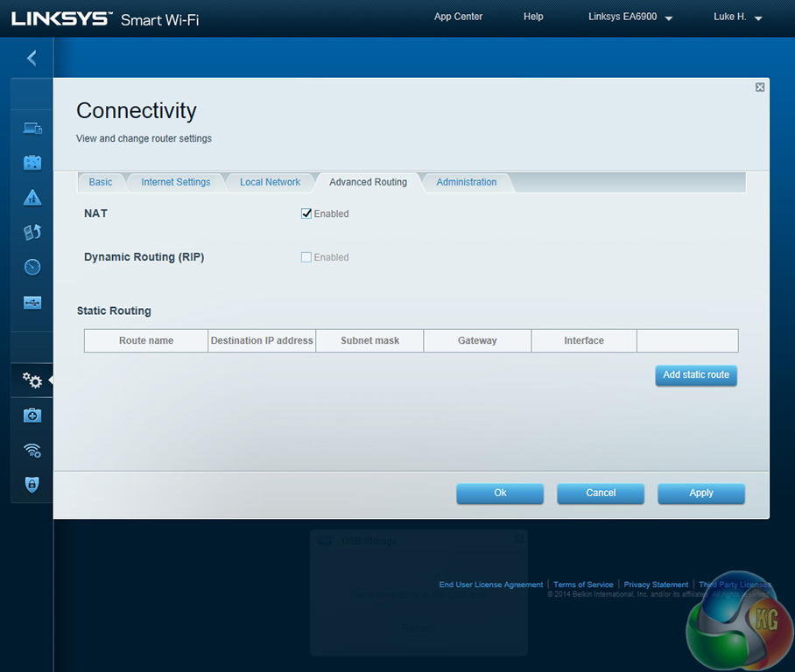
Task: Open the Security shield icon
Action: pyautogui.click(x=32, y=485)
